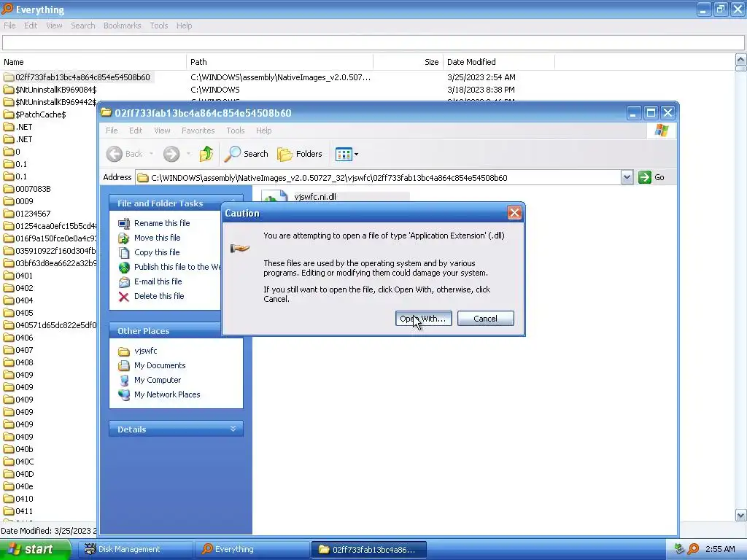This screenshot has width=747, height=560.
Task: Toggle the Folders pane button
Action: [300, 154]
